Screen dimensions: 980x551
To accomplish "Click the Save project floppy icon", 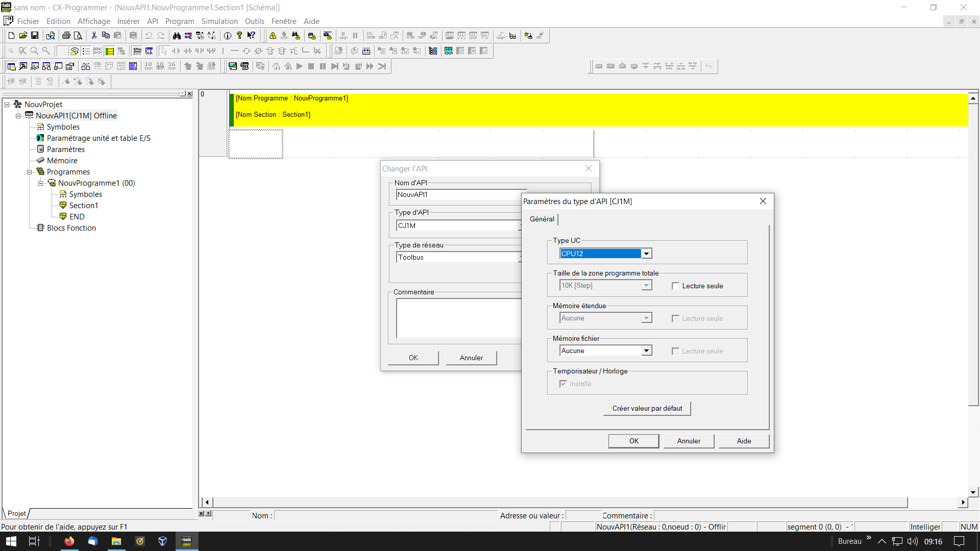I will click(35, 36).
